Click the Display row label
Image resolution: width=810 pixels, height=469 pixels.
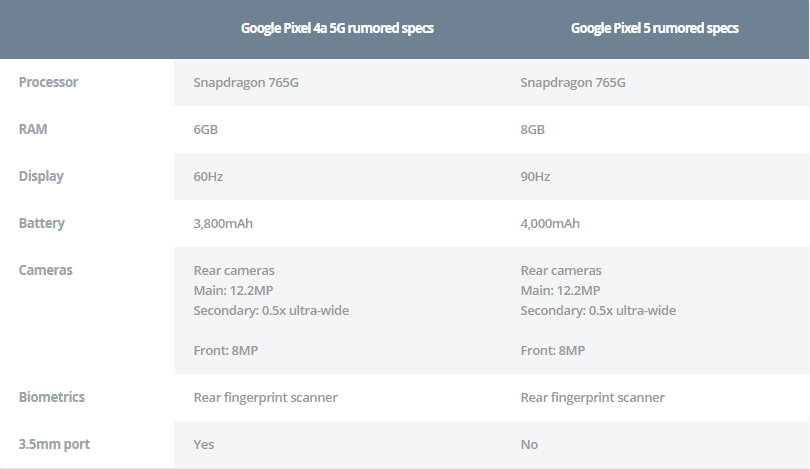(x=41, y=176)
